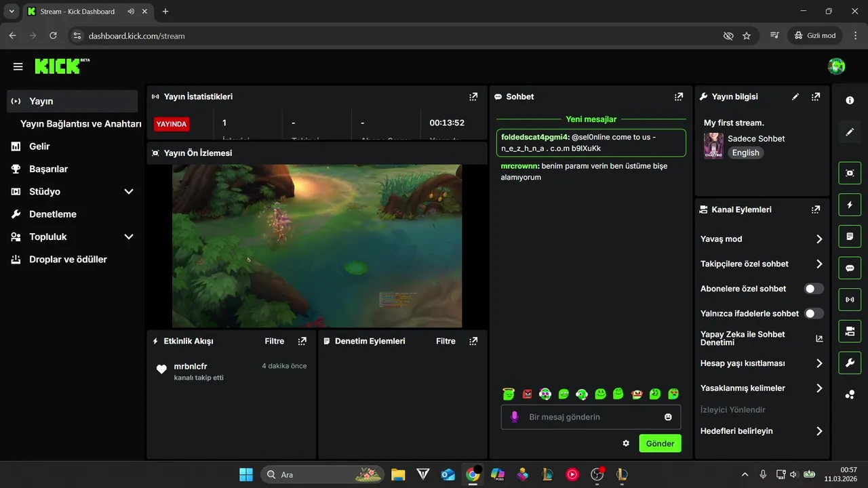The width and height of the screenshot is (868, 488).
Task: Open File Explorer from the taskbar
Action: pyautogui.click(x=398, y=474)
